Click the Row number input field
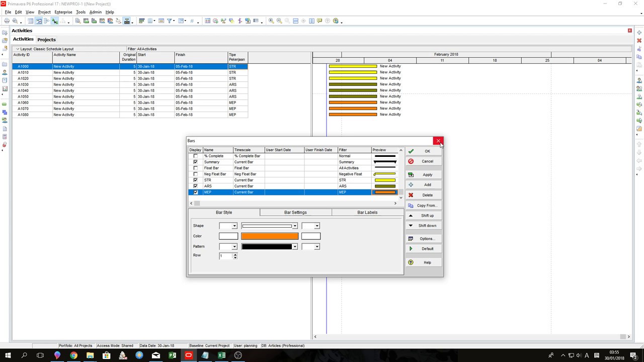Screen dimensions: 644x362 (x=225, y=256)
